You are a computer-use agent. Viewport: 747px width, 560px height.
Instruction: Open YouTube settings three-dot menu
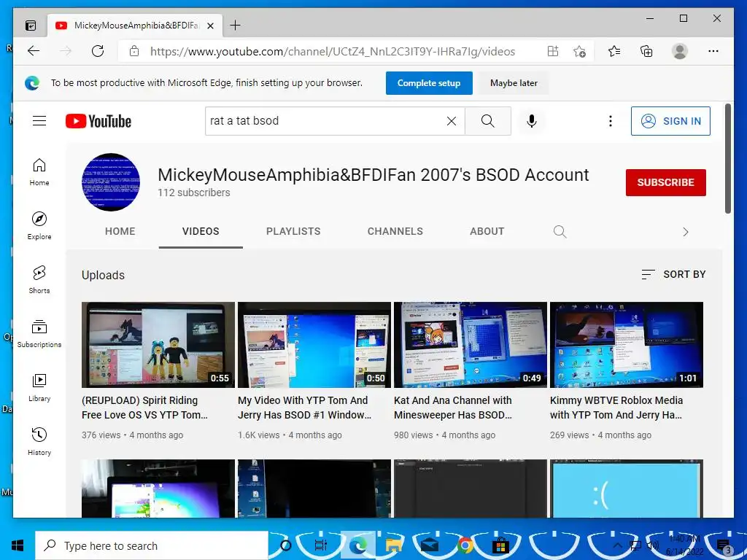pos(611,121)
